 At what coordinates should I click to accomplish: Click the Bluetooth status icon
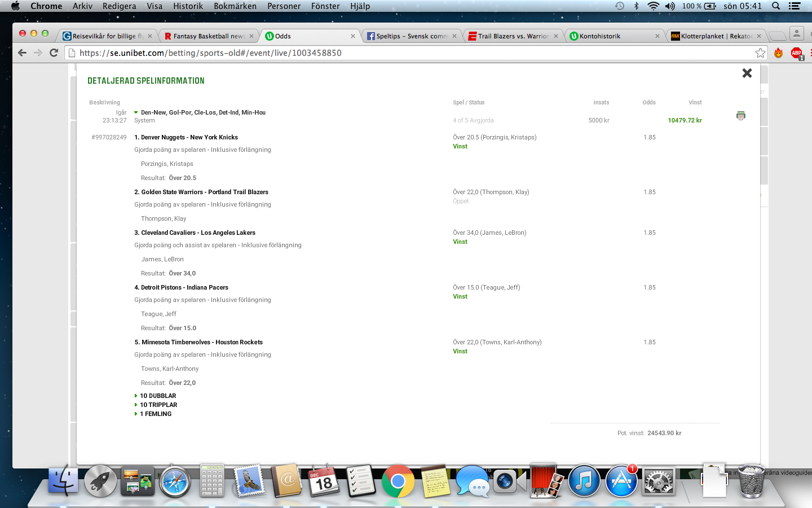636,6
